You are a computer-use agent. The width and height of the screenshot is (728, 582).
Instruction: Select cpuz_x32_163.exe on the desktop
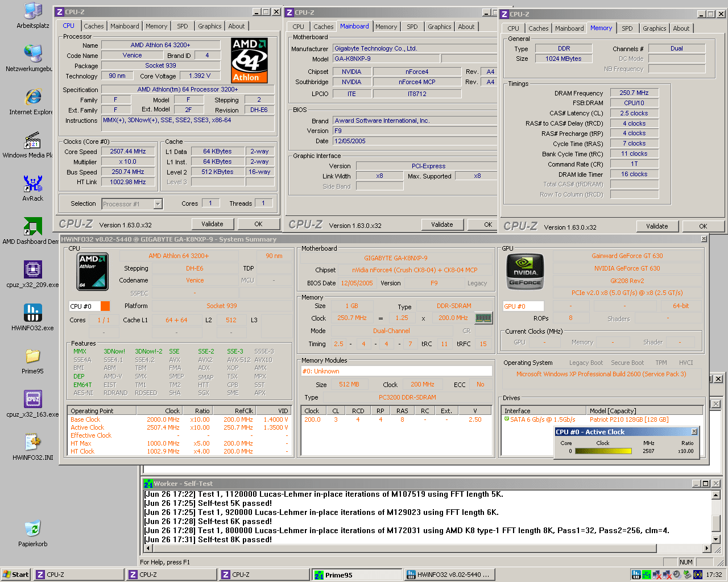tap(32, 405)
